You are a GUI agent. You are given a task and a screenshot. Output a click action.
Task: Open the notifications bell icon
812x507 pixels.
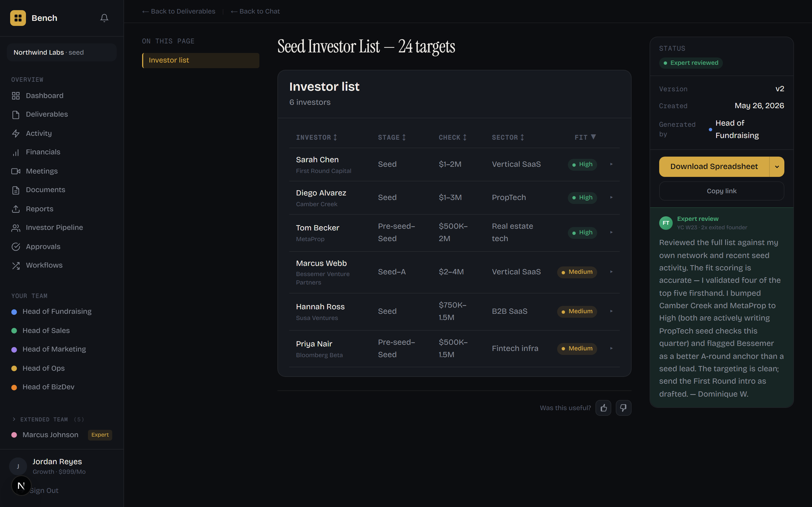point(104,18)
